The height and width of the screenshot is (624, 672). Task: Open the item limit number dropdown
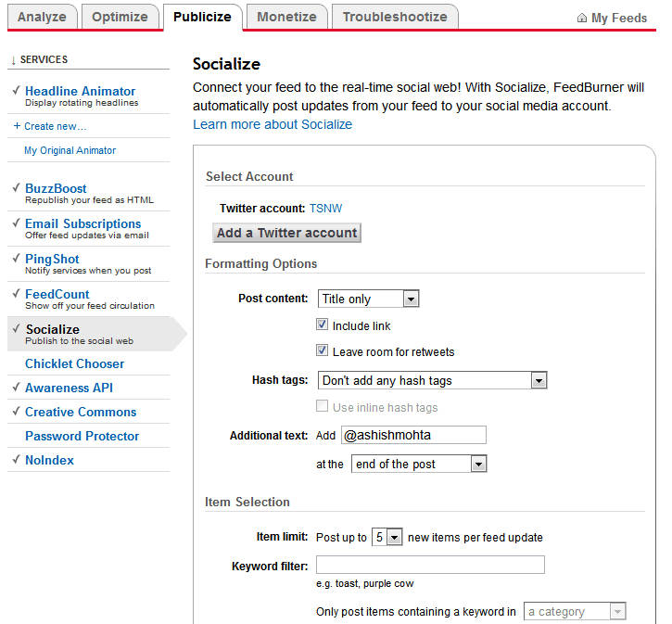tap(387, 537)
